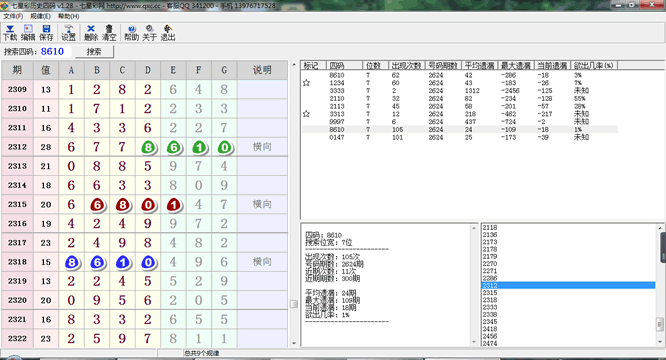Select the 0147 row in rules table
This screenshot has height=360, width=666.
[x=460, y=137]
